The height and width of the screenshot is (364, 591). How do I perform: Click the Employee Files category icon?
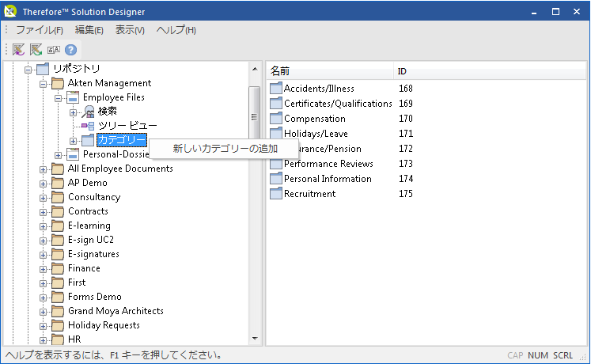(x=73, y=97)
